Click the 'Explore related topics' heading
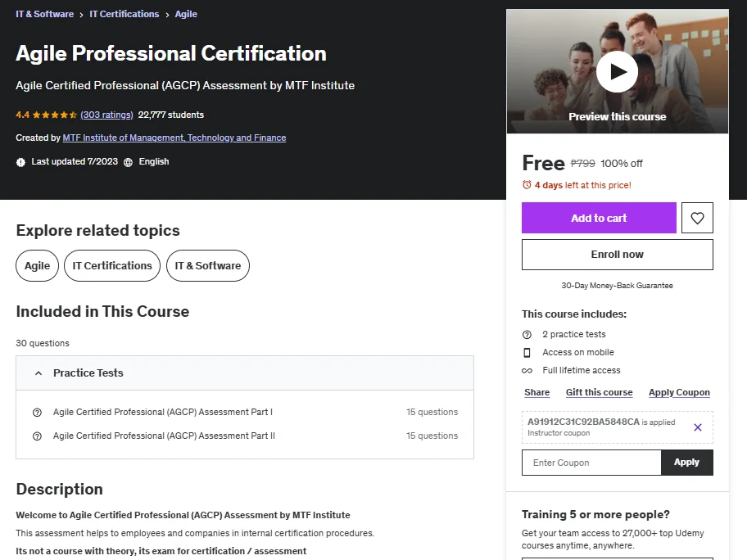The height and width of the screenshot is (560, 747). (98, 231)
